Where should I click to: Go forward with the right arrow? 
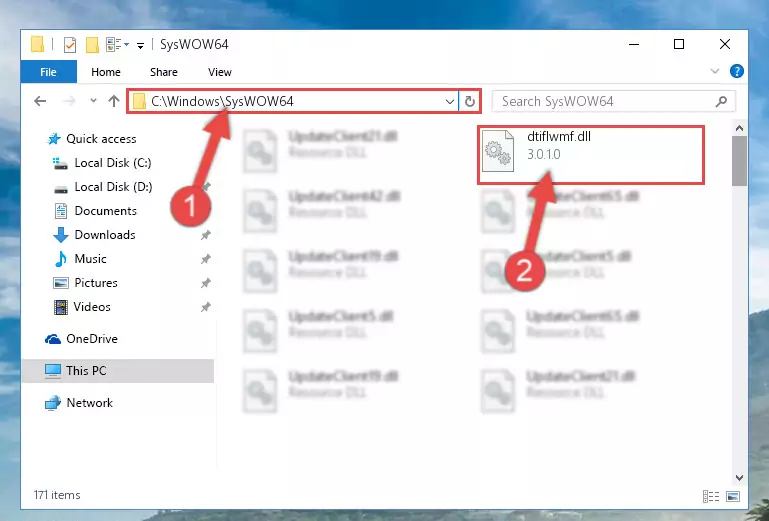coord(69,101)
